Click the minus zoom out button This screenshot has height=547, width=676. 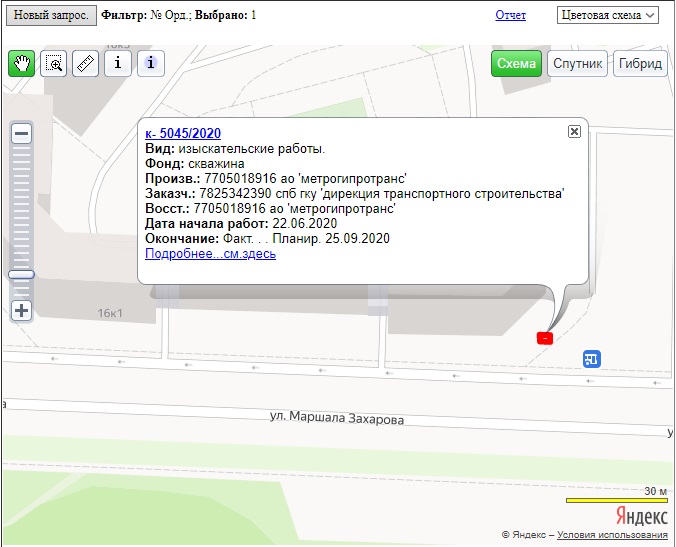(21, 133)
